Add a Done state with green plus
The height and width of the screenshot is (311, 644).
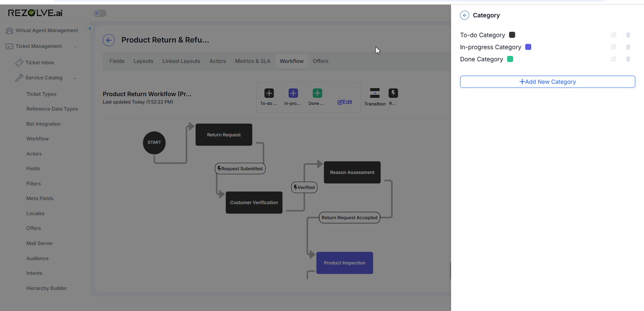tap(317, 93)
